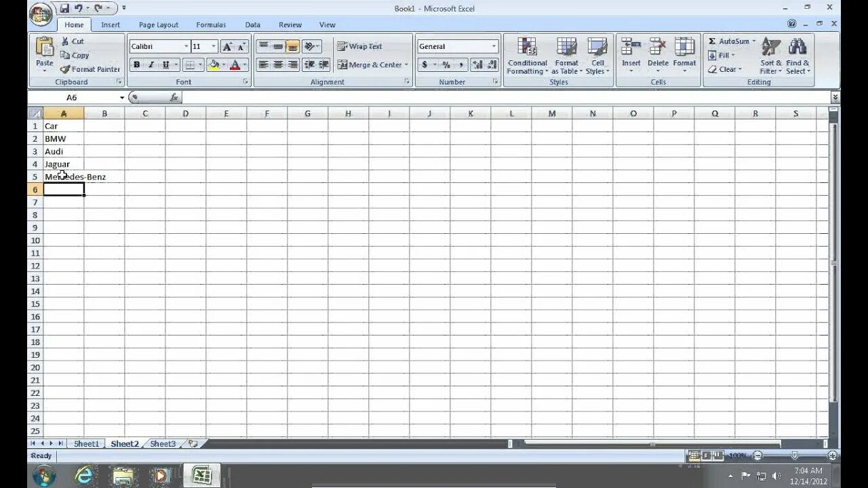Align cell text to the right

pyautogui.click(x=292, y=65)
